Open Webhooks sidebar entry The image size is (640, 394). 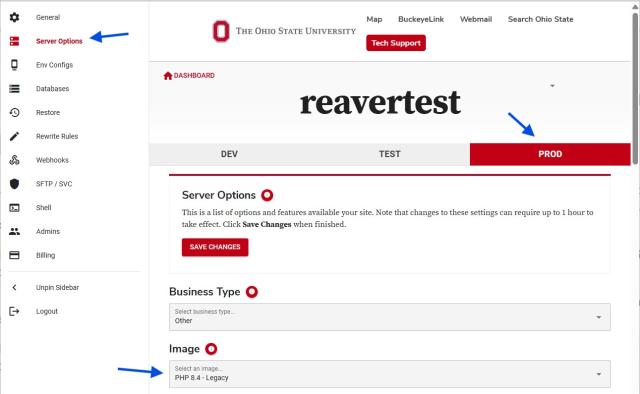(x=52, y=160)
